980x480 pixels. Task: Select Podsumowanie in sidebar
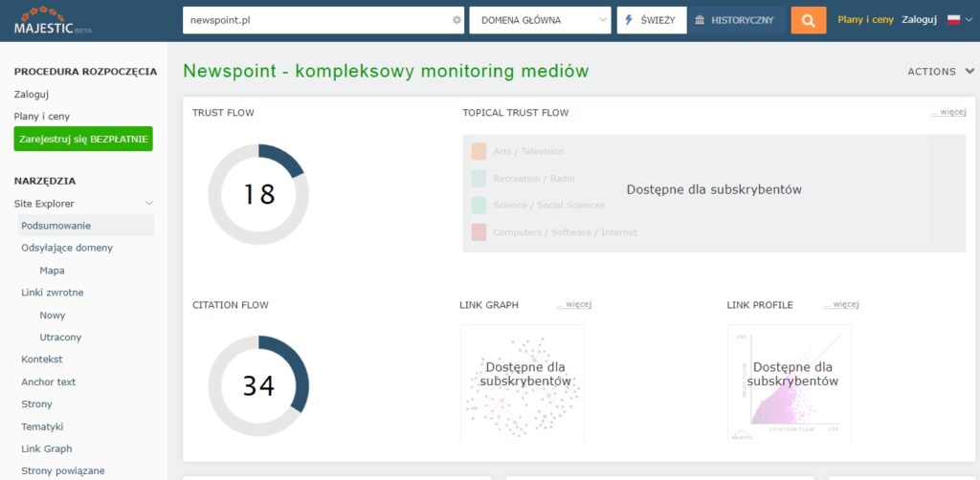point(85,226)
